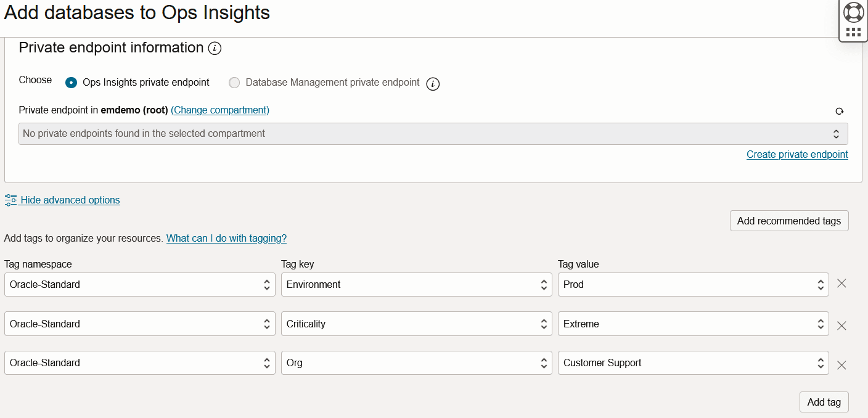Select Database Management private endpoint radio
This screenshot has width=868, height=418.
[x=234, y=83]
